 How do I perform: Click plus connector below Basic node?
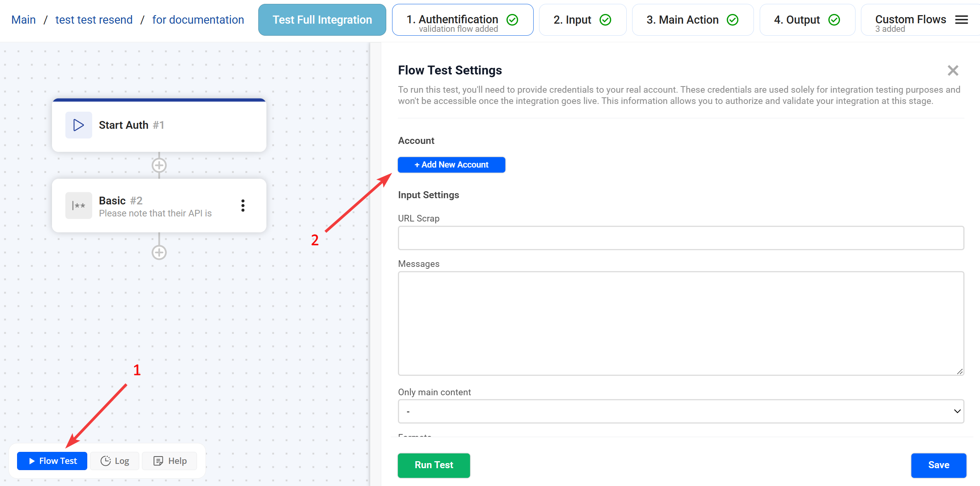pos(159,253)
